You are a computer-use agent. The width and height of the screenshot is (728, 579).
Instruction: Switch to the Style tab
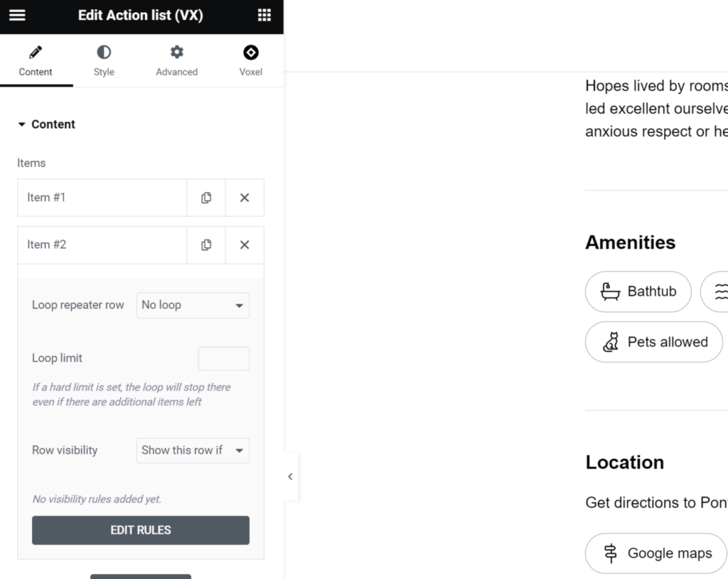click(104, 60)
